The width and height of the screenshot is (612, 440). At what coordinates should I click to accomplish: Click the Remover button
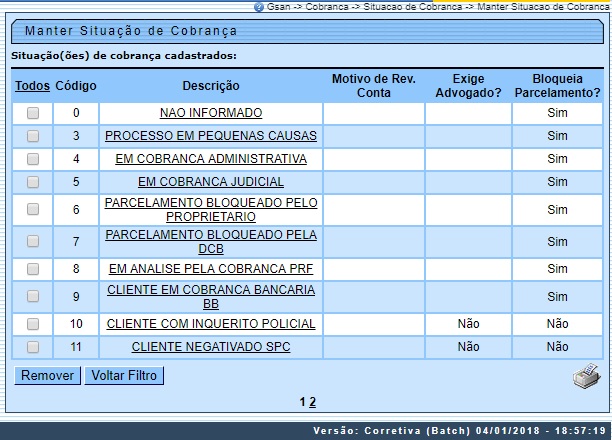click(48, 376)
